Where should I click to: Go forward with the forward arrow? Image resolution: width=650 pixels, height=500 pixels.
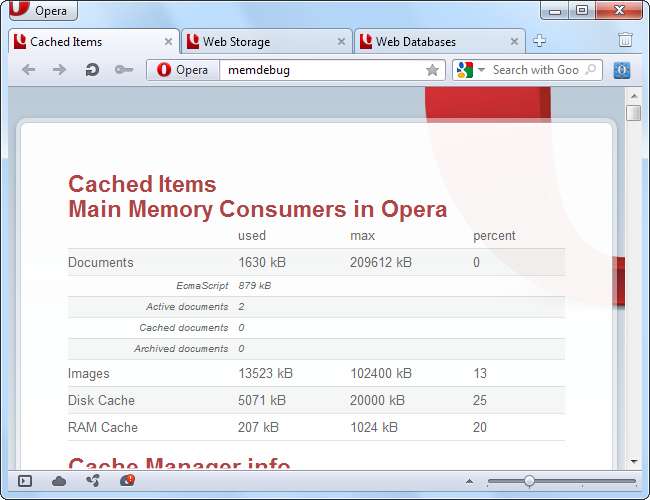pyautogui.click(x=59, y=70)
